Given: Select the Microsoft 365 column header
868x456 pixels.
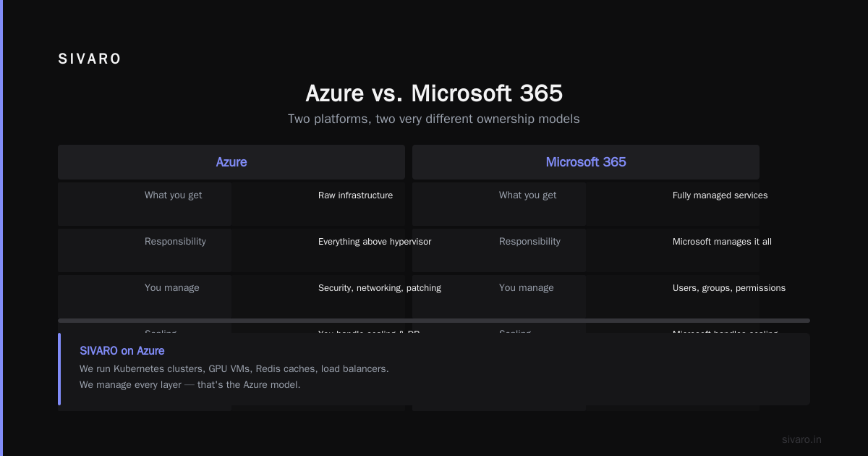Looking at the screenshot, I should (586, 162).
